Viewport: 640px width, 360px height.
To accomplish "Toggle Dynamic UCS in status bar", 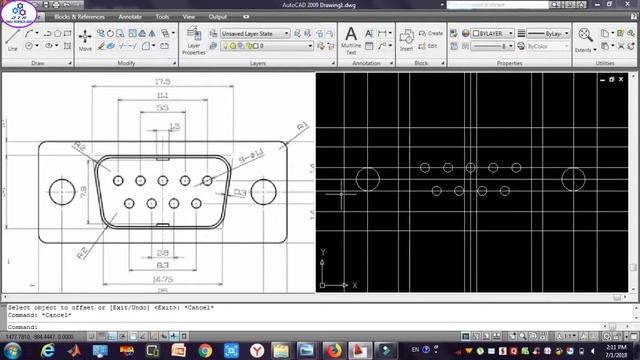I will [x=153, y=336].
